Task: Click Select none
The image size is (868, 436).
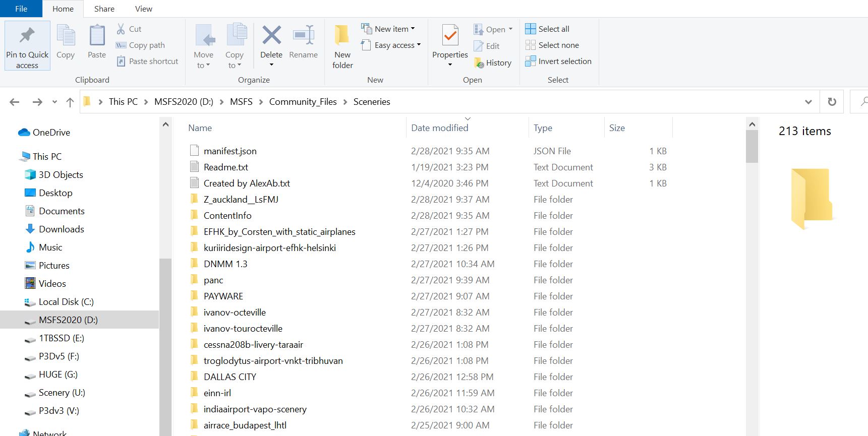Action: 552,45
